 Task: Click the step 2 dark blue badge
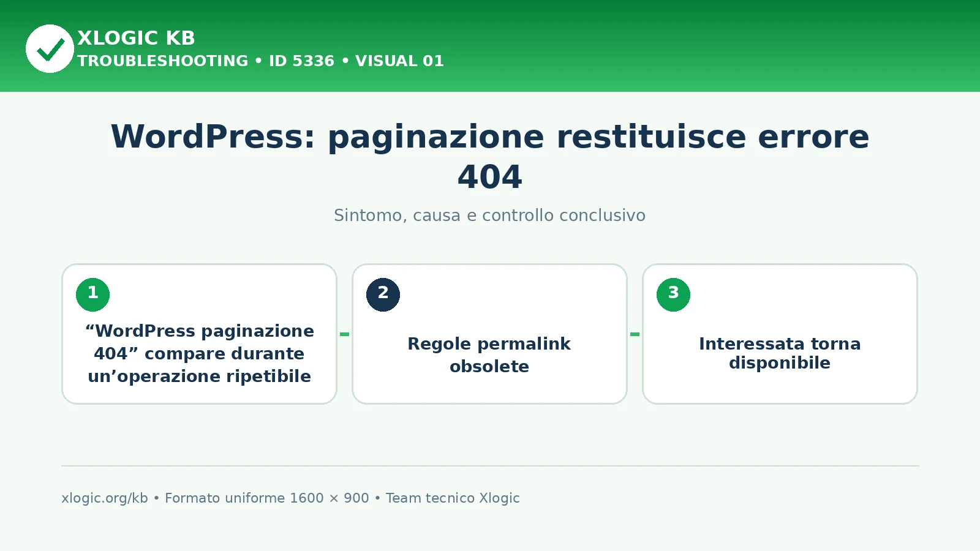(383, 294)
